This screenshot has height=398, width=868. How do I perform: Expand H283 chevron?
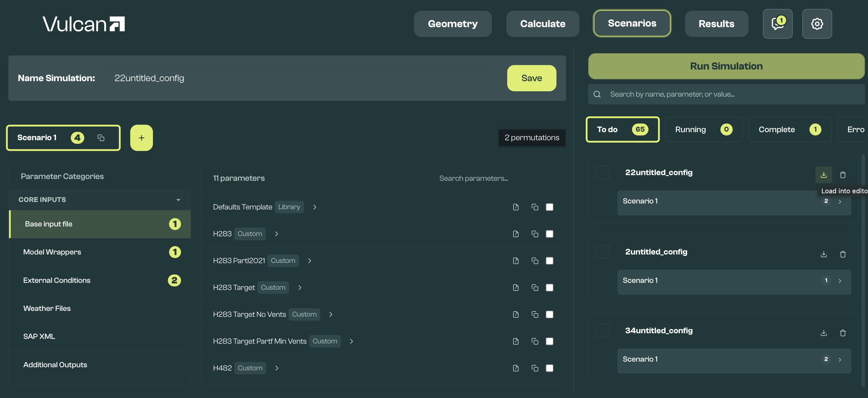276,234
